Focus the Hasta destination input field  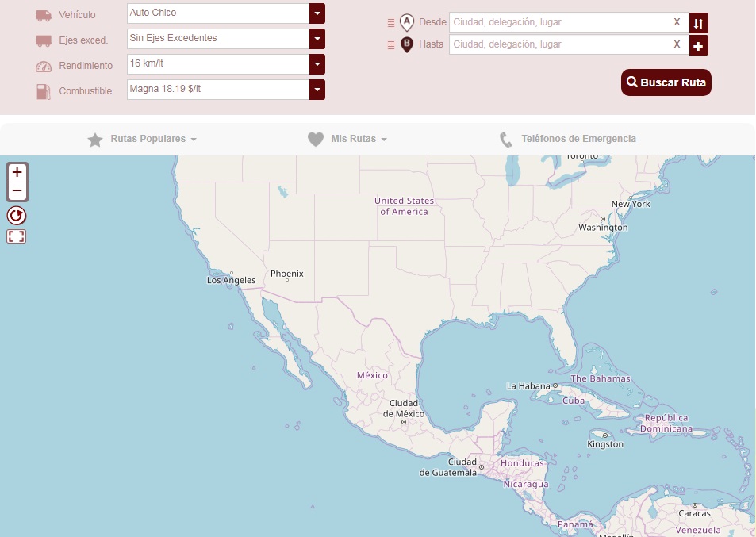tap(559, 44)
